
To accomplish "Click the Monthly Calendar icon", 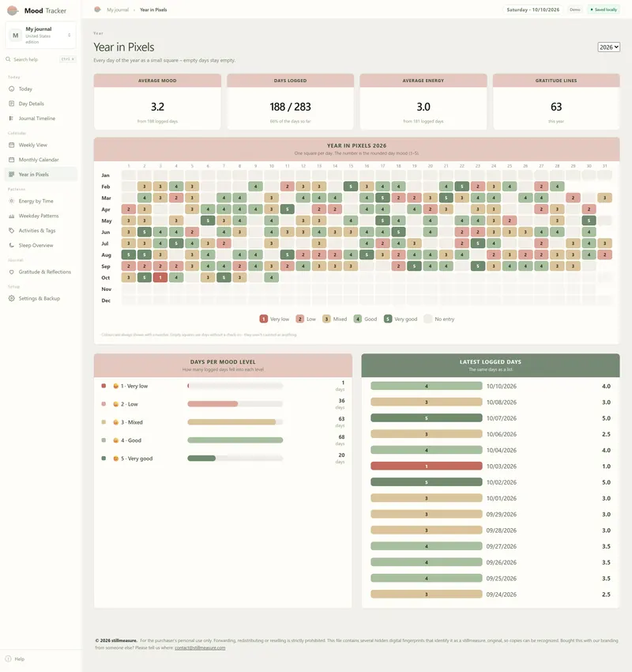I will (12, 160).
